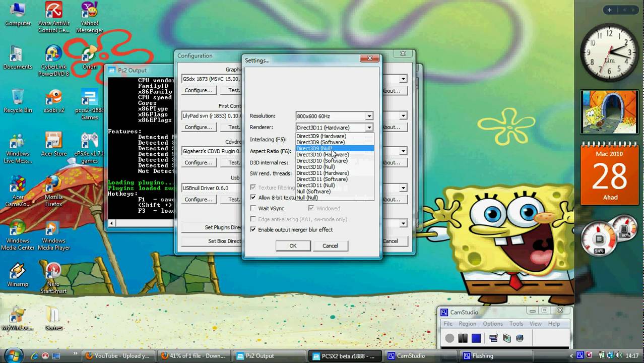Switch to YouTube Firefox taskbar button
644x363 pixels.
(118, 356)
